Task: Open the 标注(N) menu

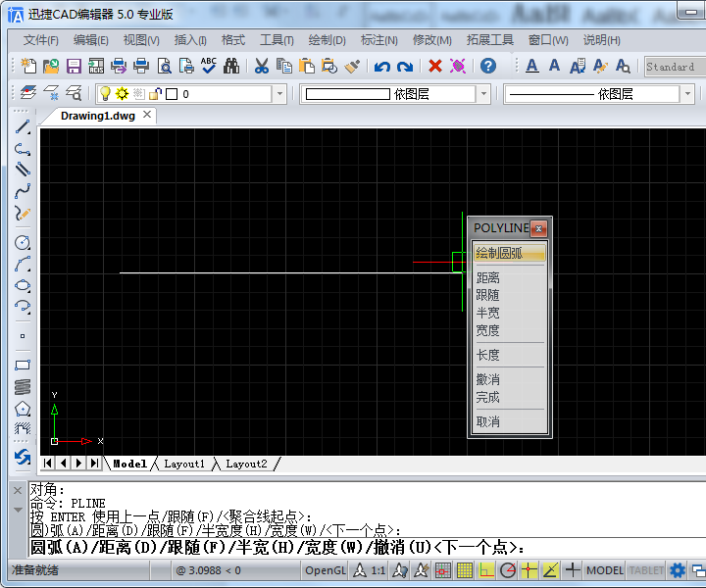Action: (379, 40)
